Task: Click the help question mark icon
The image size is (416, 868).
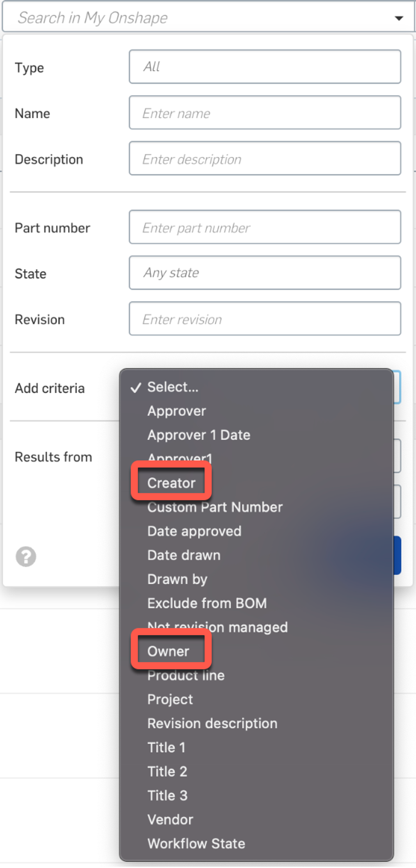Action: tap(25, 556)
